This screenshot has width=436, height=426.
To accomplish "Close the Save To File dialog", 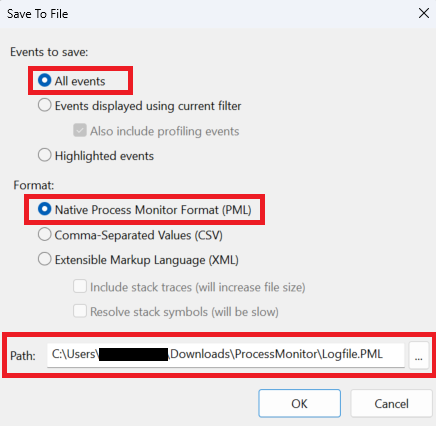I will tap(424, 13).
